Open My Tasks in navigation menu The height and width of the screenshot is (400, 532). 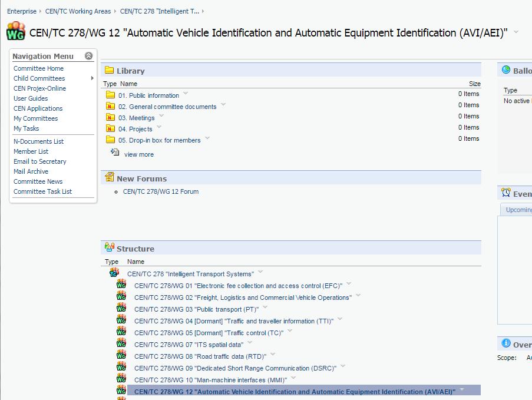coord(26,128)
